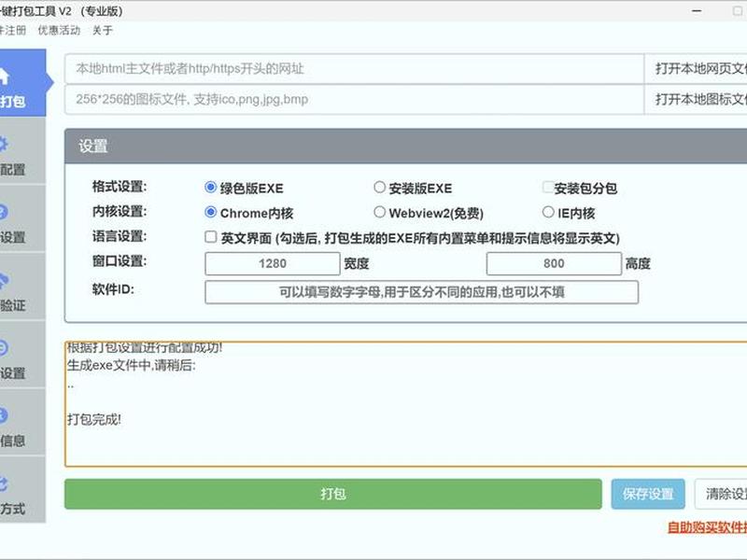The image size is (747, 560).
Task: Click the 窗口设置: label
Action: tap(120, 261)
